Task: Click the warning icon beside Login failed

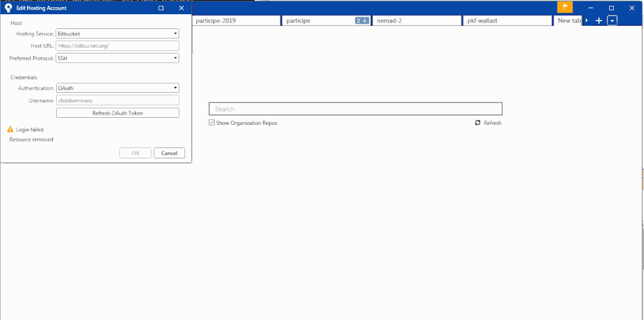Action: coord(11,129)
